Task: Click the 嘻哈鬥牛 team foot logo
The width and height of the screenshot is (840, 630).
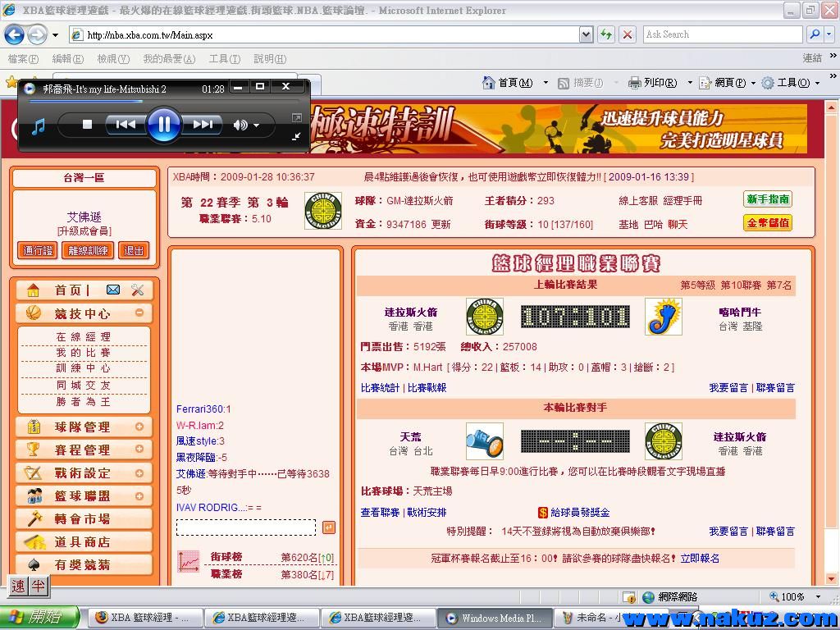Action: pyautogui.click(x=663, y=317)
